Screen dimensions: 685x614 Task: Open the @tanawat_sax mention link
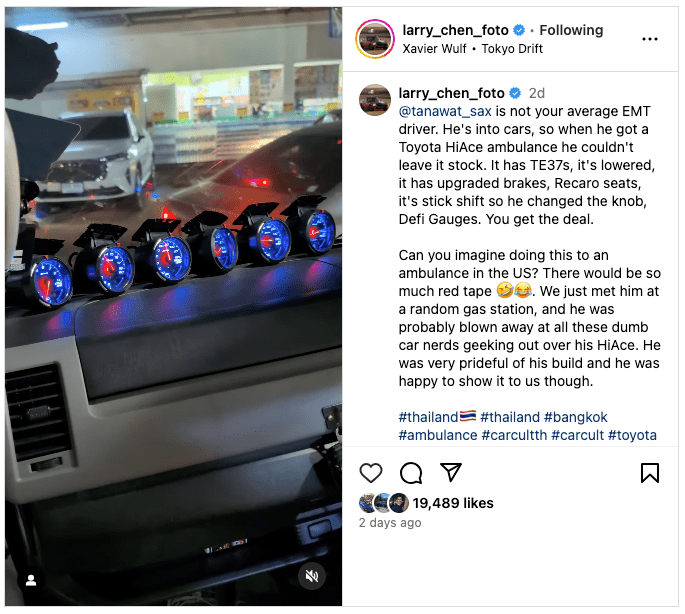pyautogui.click(x=445, y=111)
